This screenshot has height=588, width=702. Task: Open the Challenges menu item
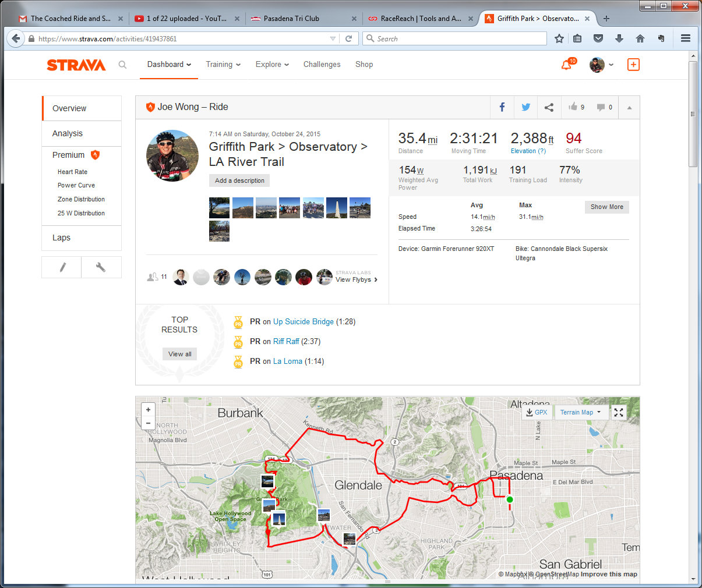[322, 65]
